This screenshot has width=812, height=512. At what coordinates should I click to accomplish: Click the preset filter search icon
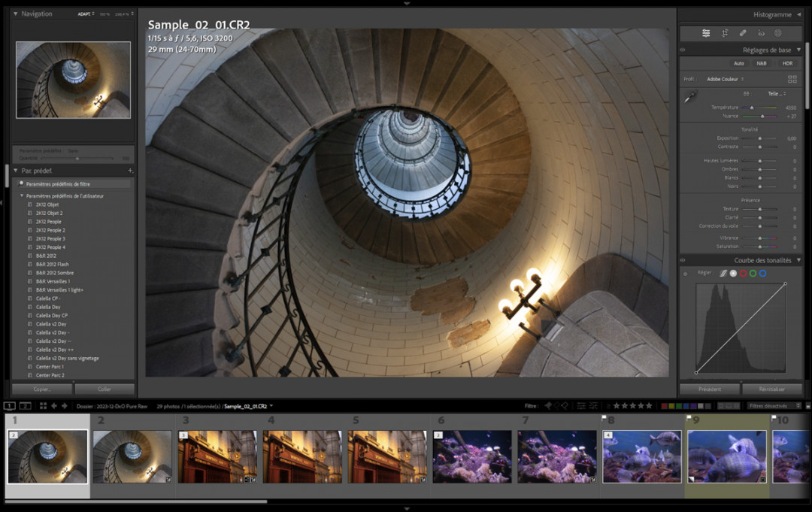pyautogui.click(x=21, y=183)
